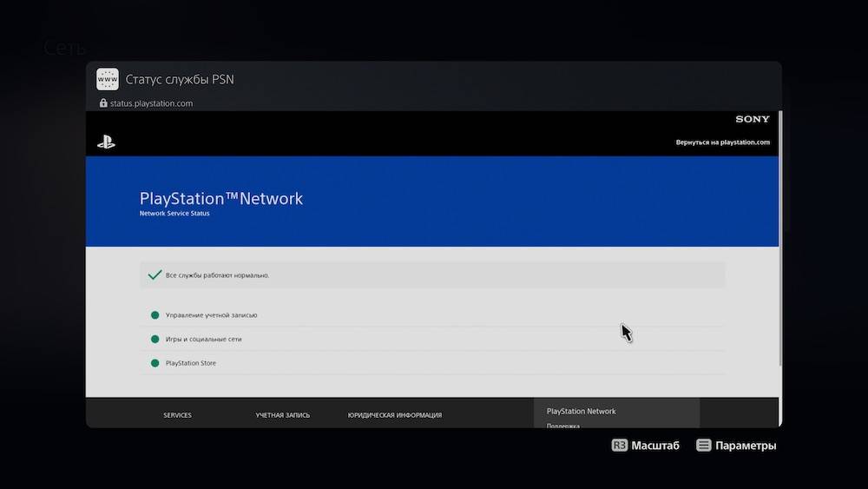The width and height of the screenshot is (868, 489).
Task: Click the R3 button icon
Action: (x=619, y=446)
